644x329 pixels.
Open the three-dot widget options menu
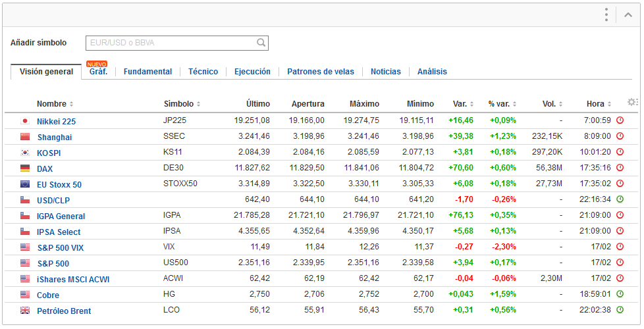[x=606, y=14]
